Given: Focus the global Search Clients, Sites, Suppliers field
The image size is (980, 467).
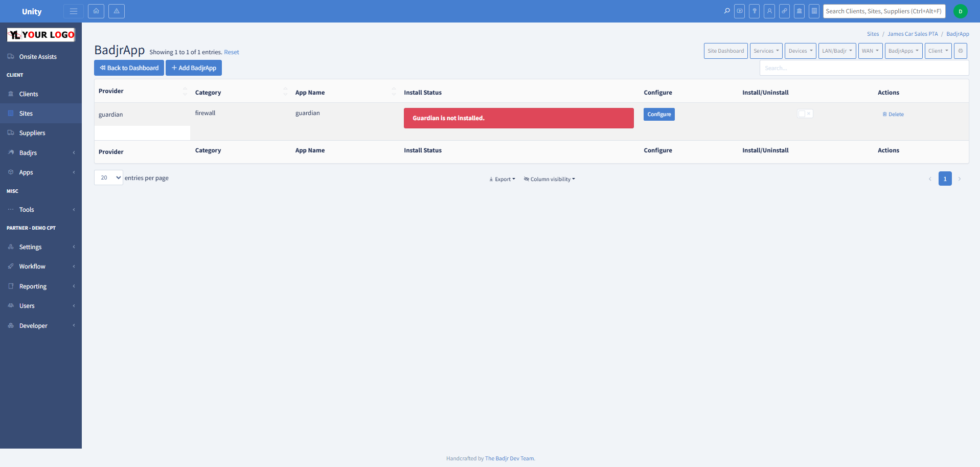Looking at the screenshot, I should pyautogui.click(x=884, y=11).
